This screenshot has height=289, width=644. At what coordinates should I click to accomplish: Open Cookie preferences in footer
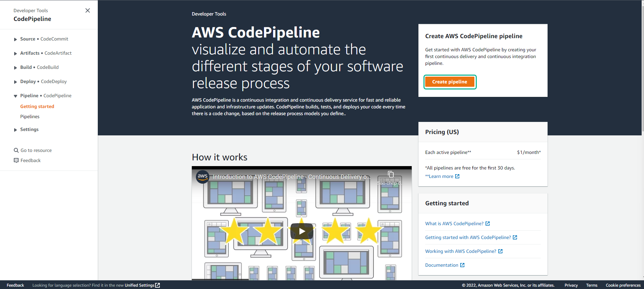point(623,285)
